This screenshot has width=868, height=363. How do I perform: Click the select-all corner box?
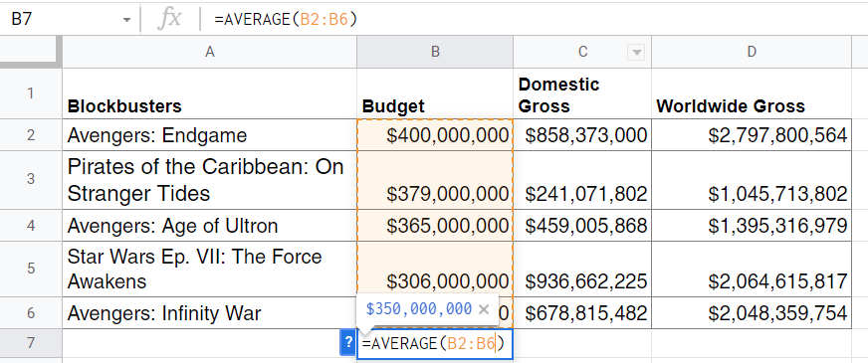pyautogui.click(x=31, y=52)
